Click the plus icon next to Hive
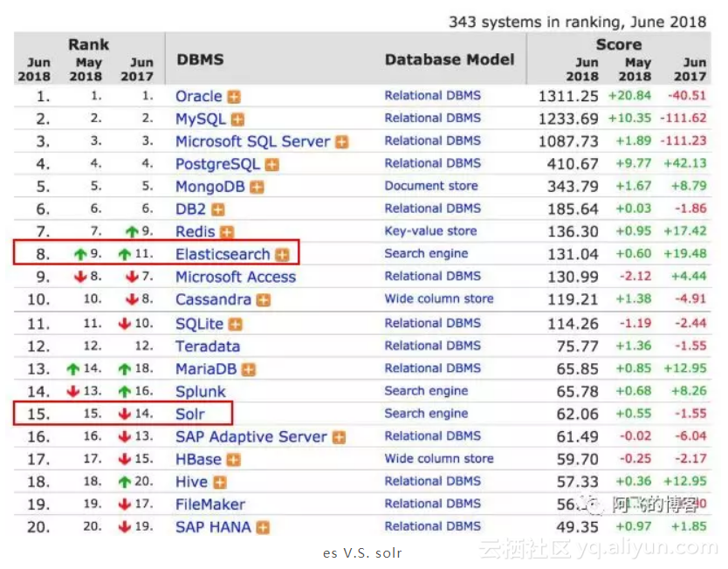Screen dimensions: 728x569 (x=220, y=483)
